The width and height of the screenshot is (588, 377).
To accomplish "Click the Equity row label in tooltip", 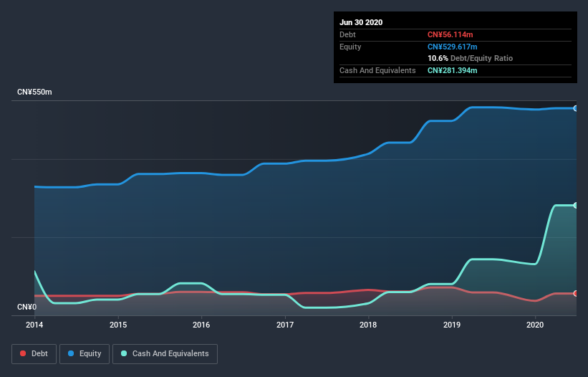I will [350, 47].
